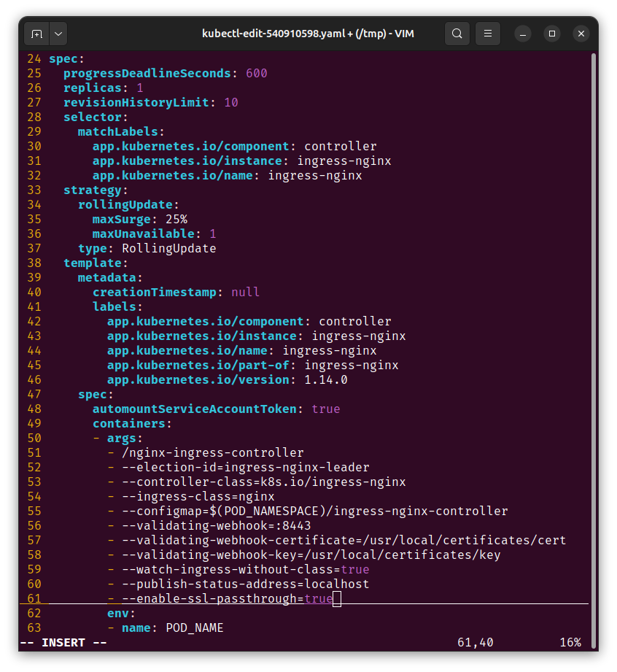Click the /nginx-ingress-controller argument
The width and height of the screenshot is (617, 672).
pyautogui.click(x=212, y=452)
